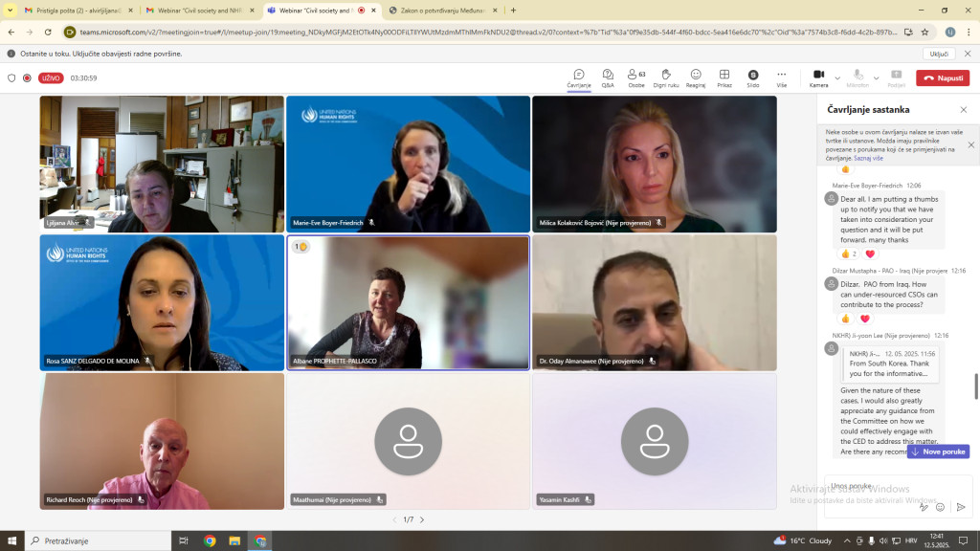Image resolution: width=980 pixels, height=551 pixels.
Task: Raise hand with Digni ruku
Action: coord(666,77)
